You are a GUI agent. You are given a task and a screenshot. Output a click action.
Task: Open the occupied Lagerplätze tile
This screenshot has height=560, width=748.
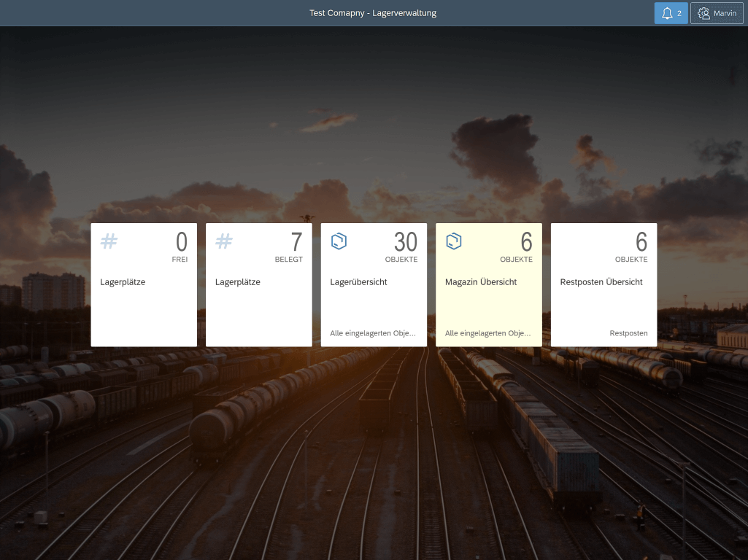(258, 306)
